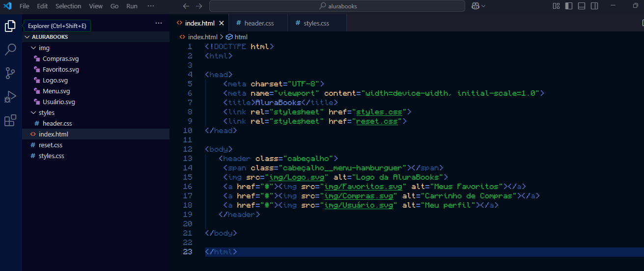The height and width of the screenshot is (271, 644).
Task: Open the Explorer view in activity bar
Action: (10, 26)
